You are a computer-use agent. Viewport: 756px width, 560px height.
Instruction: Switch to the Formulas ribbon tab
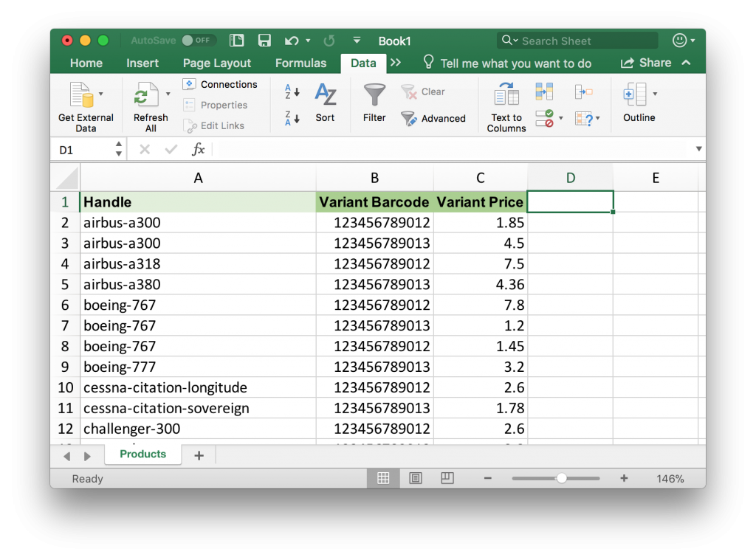click(300, 63)
